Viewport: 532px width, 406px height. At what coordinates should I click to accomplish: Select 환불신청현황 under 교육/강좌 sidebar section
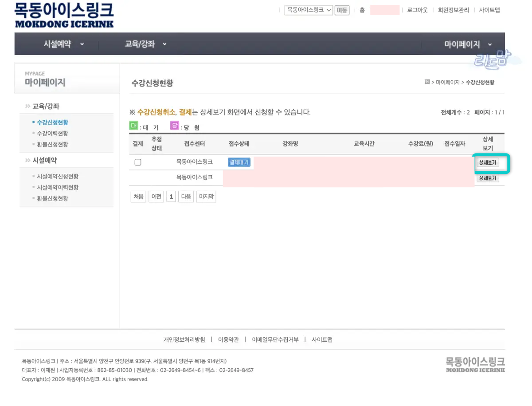(52, 144)
